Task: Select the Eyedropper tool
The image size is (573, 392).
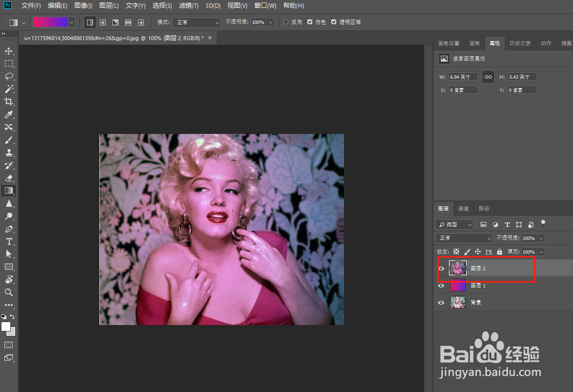Action: [9, 114]
